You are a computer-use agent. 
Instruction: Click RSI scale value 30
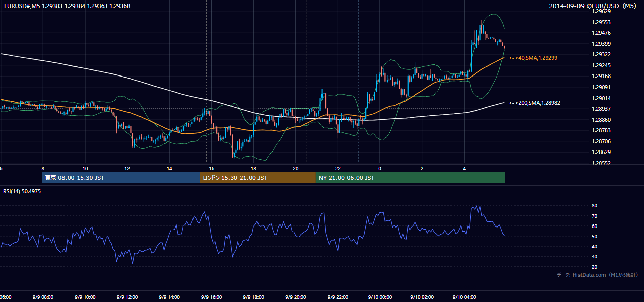594,256
